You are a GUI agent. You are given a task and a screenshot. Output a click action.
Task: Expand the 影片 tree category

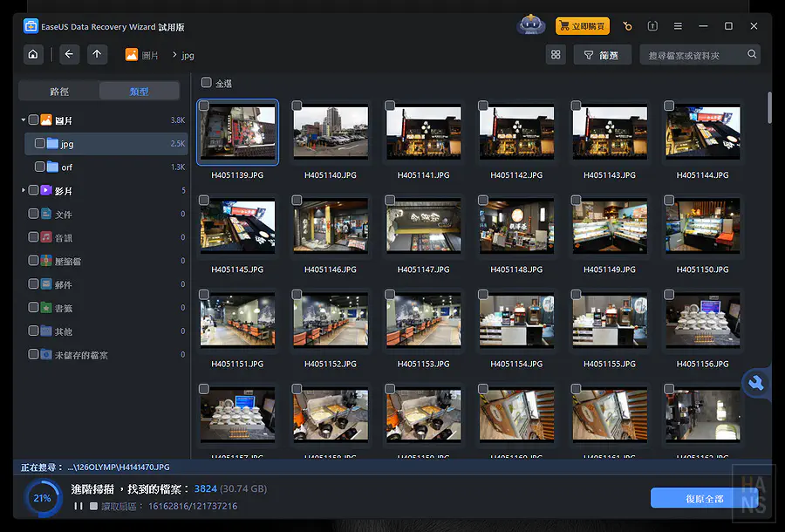[x=24, y=190]
